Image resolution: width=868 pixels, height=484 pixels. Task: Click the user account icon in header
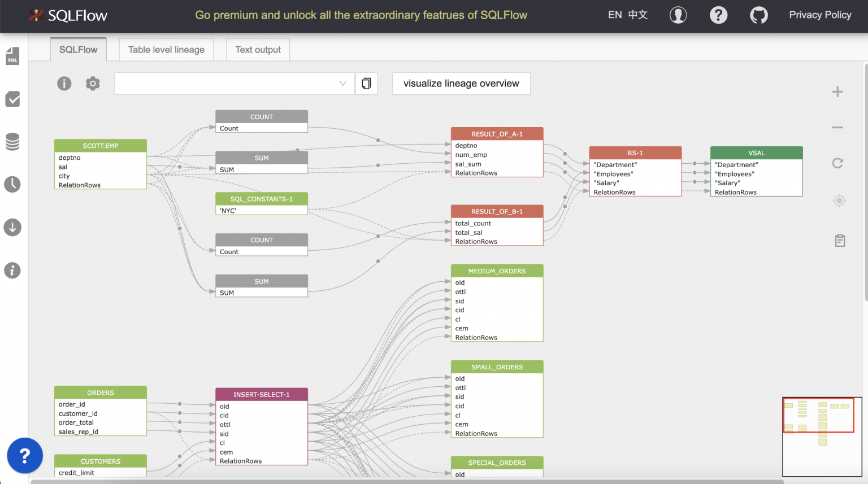[x=678, y=15]
